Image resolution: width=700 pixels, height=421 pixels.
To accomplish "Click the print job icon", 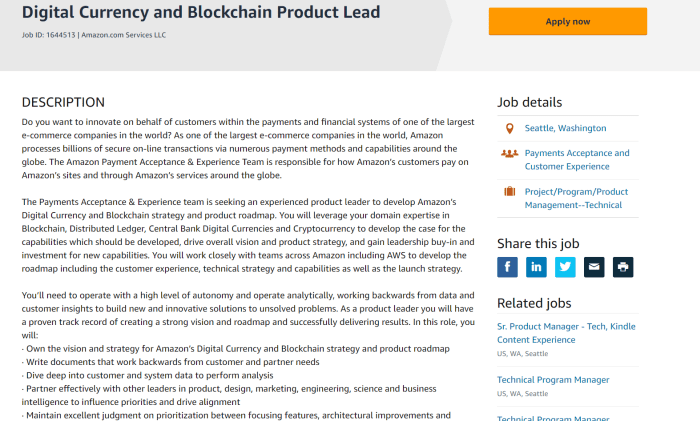I will (623, 267).
